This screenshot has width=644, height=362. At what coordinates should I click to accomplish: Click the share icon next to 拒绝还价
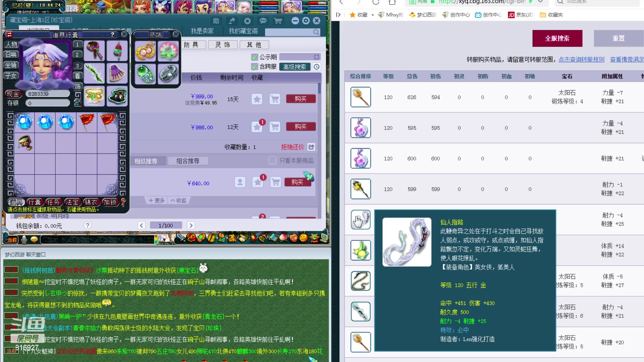(311, 147)
